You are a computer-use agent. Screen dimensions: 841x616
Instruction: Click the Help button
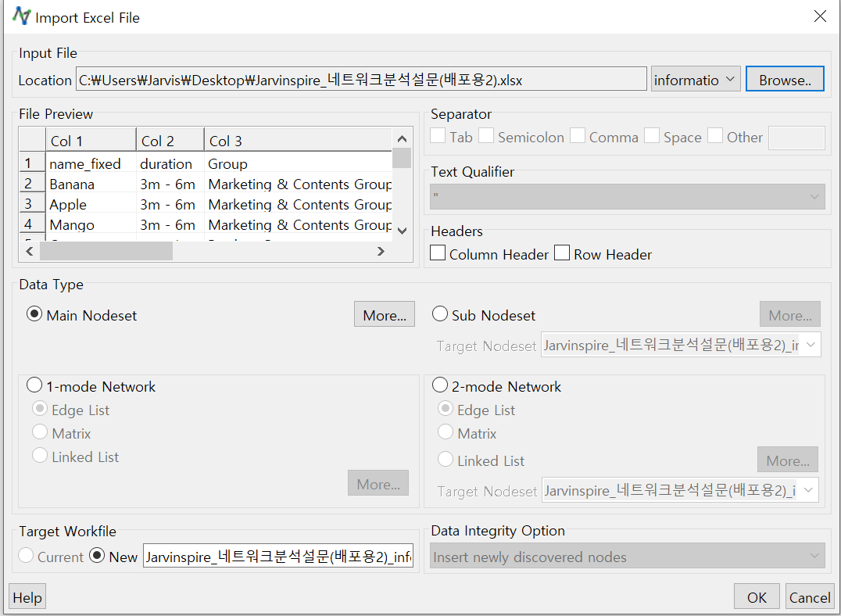(x=27, y=596)
